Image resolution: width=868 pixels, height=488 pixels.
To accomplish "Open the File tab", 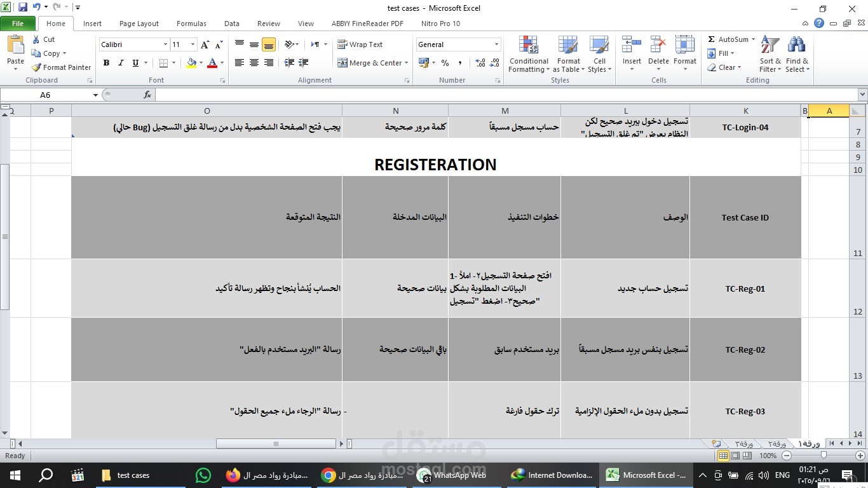I will tap(18, 24).
